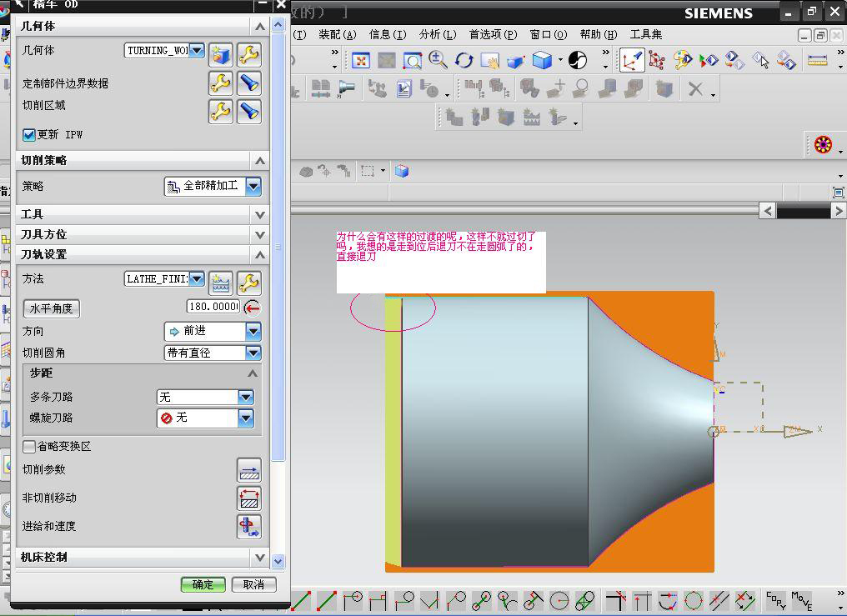Click shaded cube display style icon

[x=542, y=61]
